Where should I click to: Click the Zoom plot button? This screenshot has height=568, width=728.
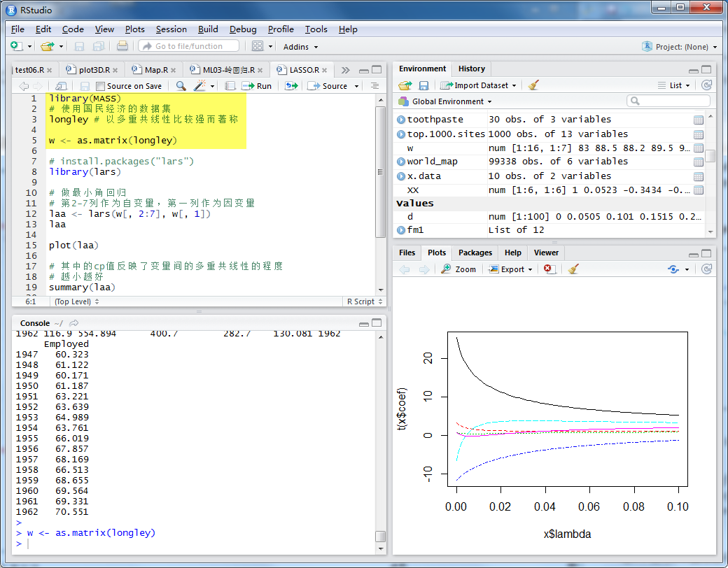458,269
